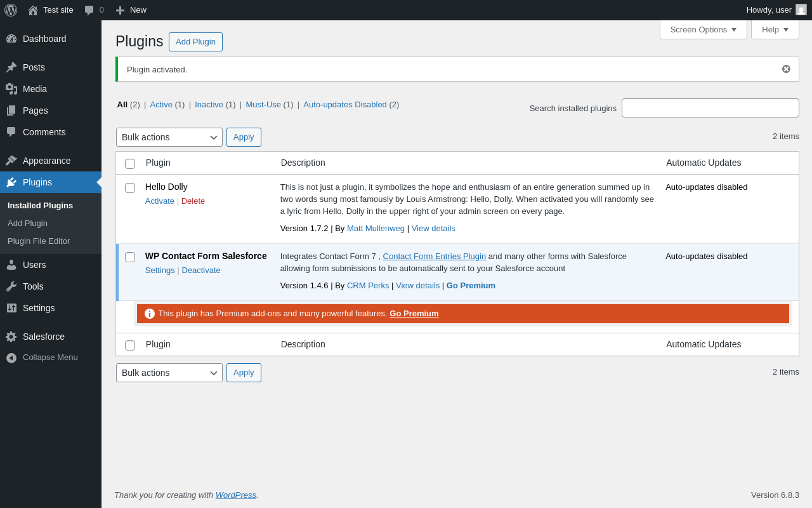Open WordPress link in footer
The height and width of the screenshot is (508, 812).
point(236,495)
